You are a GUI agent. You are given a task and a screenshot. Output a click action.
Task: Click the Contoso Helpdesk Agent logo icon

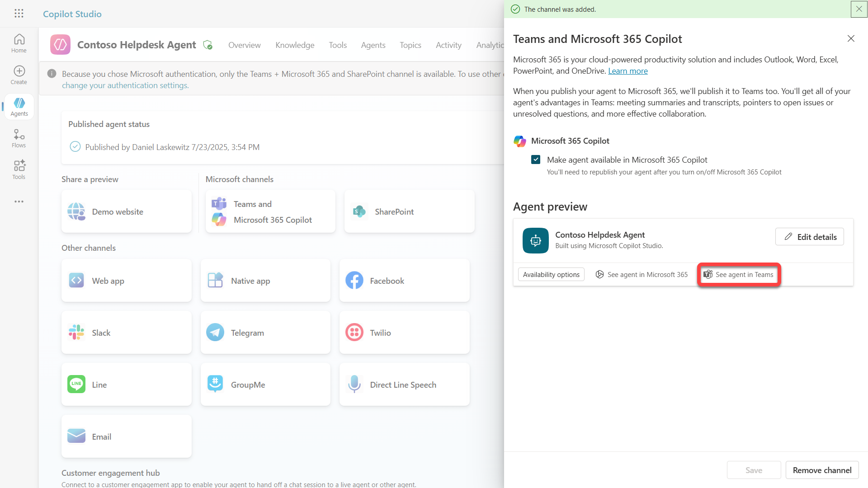(60, 45)
